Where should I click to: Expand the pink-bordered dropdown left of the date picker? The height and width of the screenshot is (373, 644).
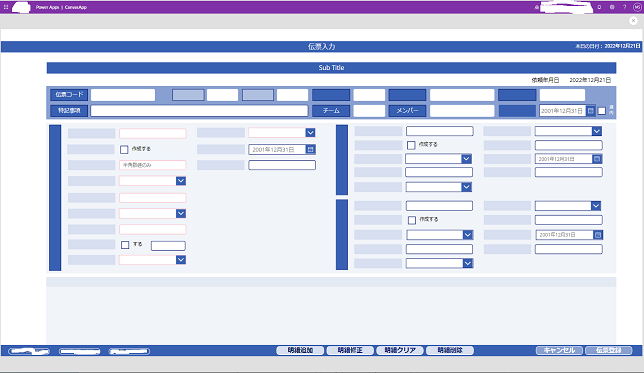tap(282, 133)
